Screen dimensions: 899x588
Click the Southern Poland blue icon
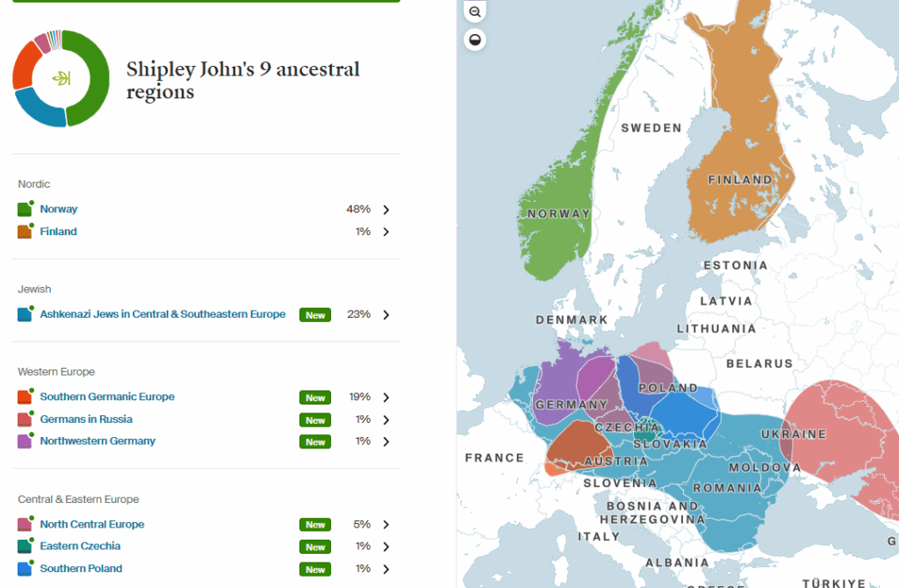coord(25,569)
